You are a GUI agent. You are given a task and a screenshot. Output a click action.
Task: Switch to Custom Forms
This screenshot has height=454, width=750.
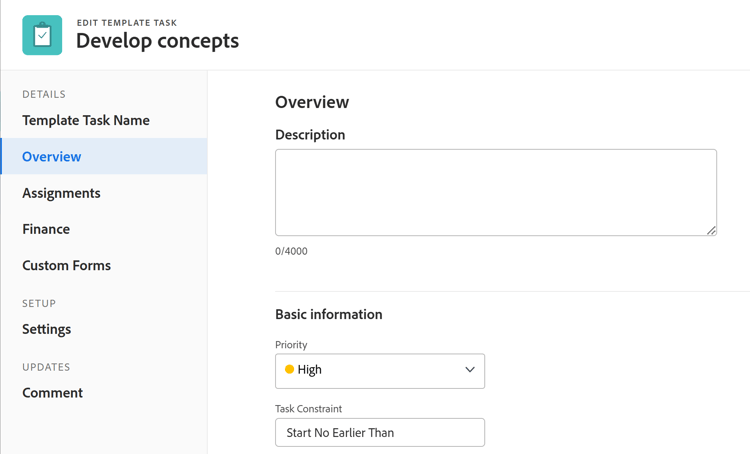66,265
